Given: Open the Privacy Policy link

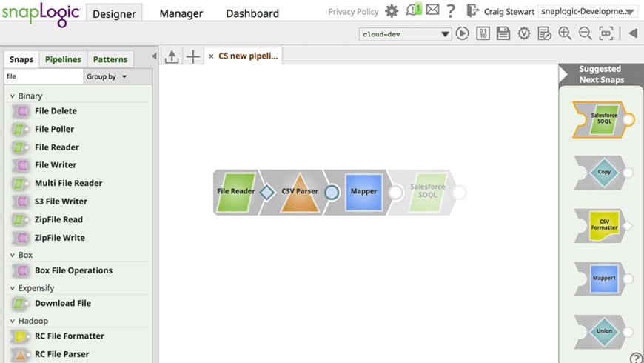Looking at the screenshot, I should 353,12.
